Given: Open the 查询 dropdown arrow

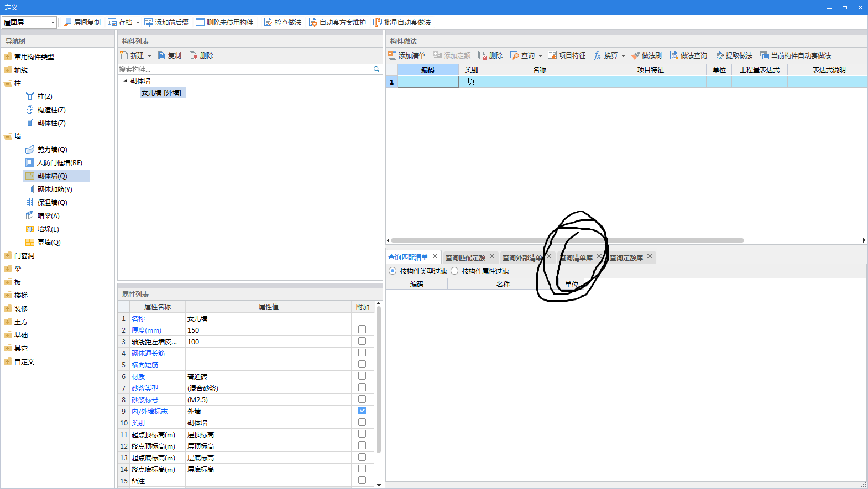Looking at the screenshot, I should [x=540, y=56].
